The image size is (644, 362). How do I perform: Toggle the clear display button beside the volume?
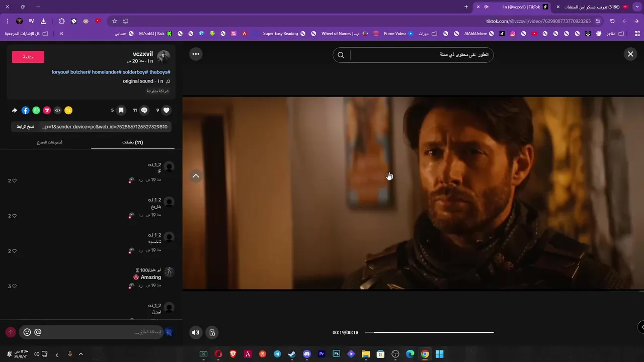(x=212, y=332)
